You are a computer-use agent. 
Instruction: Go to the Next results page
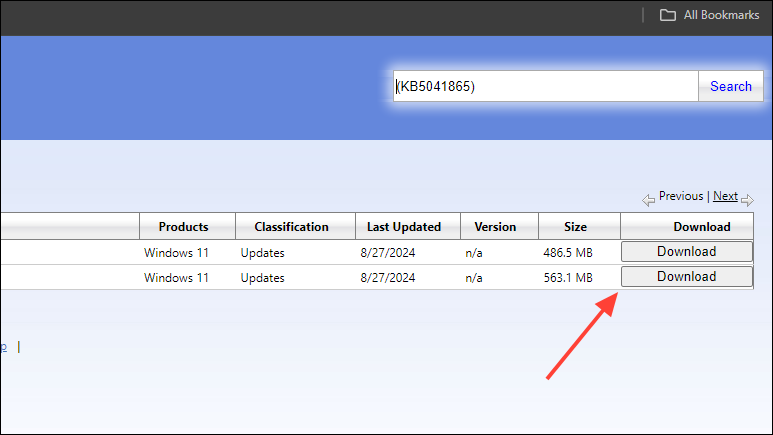725,196
